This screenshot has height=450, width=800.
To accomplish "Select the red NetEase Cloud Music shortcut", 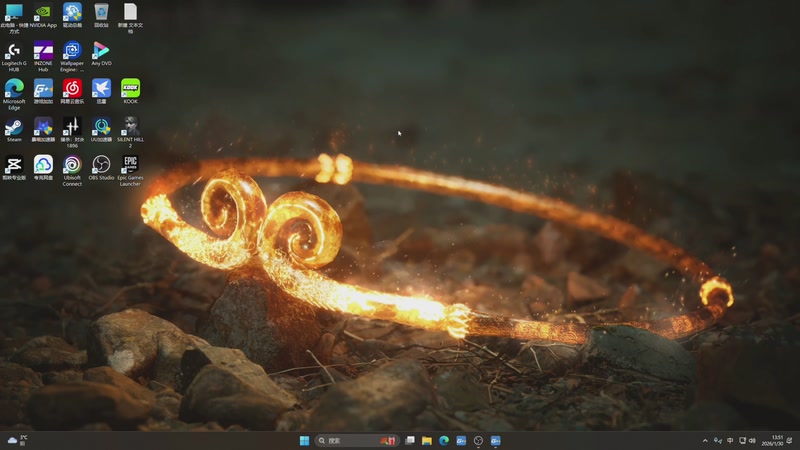I will 72,92.
